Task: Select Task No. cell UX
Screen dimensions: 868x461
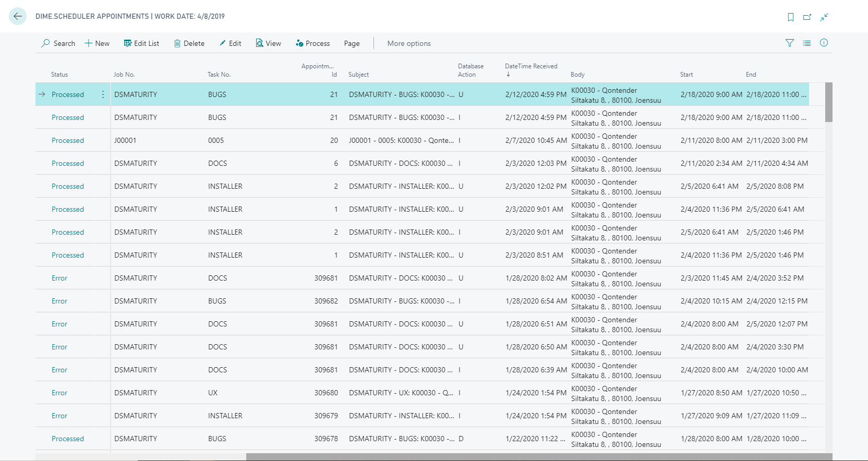Action: pyautogui.click(x=213, y=393)
